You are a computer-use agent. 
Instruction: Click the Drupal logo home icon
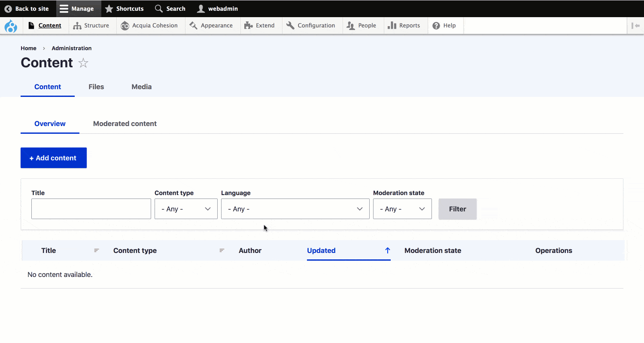11,26
